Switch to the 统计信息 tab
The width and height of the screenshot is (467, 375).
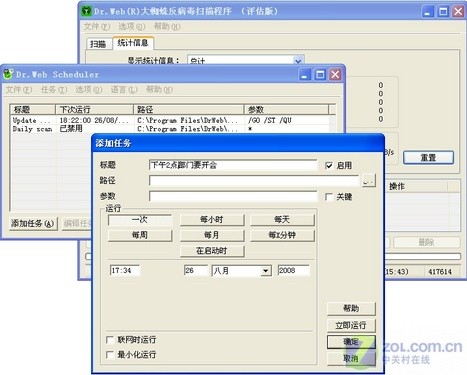(133, 43)
